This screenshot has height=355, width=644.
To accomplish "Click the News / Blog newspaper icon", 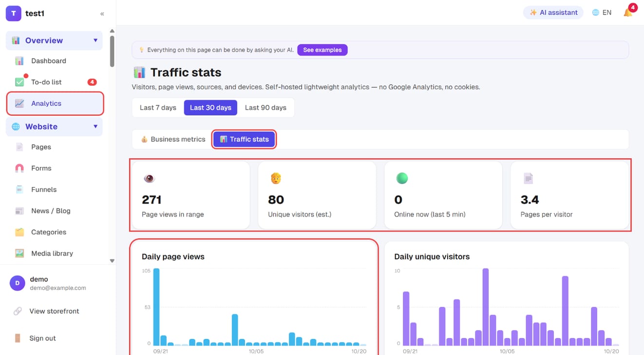I will (x=19, y=211).
